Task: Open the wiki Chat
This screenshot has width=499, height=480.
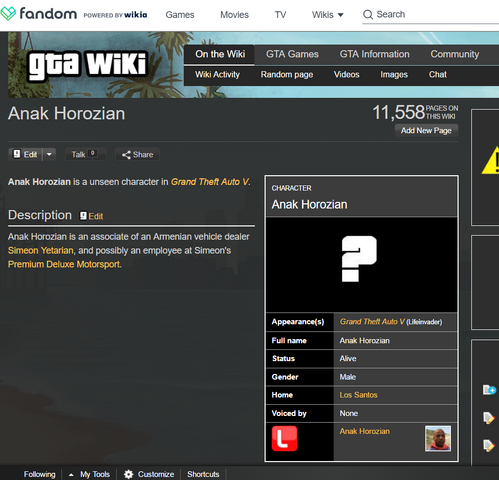Action: pos(438,74)
